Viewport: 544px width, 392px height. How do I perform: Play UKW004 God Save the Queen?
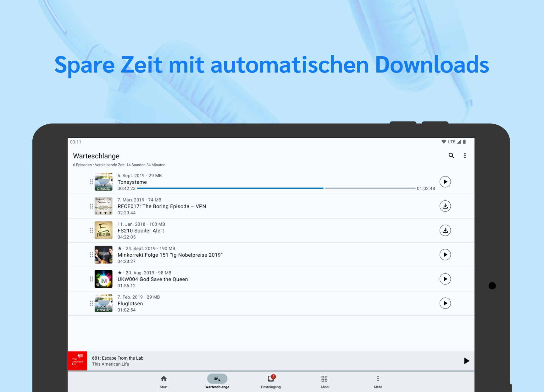pos(445,279)
